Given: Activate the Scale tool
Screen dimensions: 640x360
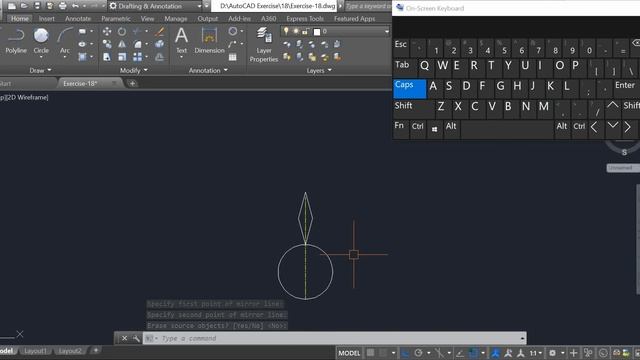Looking at the screenshot, I should 122,57.
